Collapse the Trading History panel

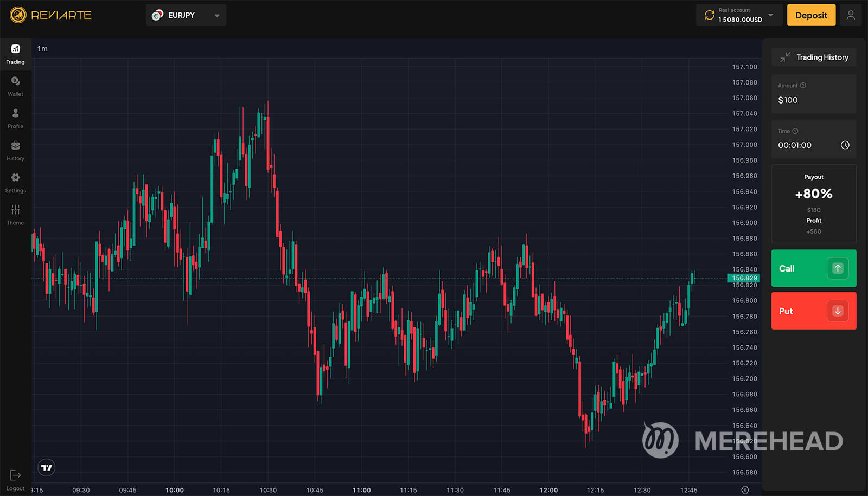coord(785,57)
